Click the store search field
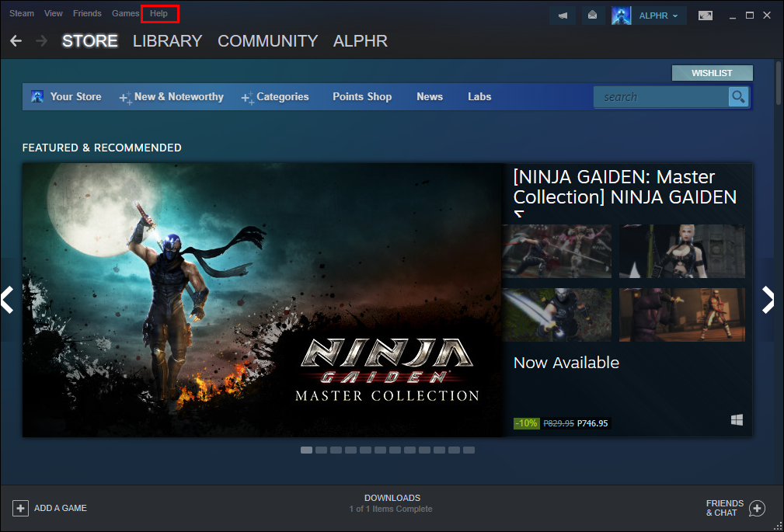Viewport: 784px width, 532px height. click(x=661, y=97)
